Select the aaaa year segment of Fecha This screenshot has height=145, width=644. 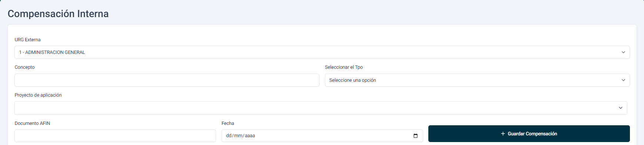250,136
